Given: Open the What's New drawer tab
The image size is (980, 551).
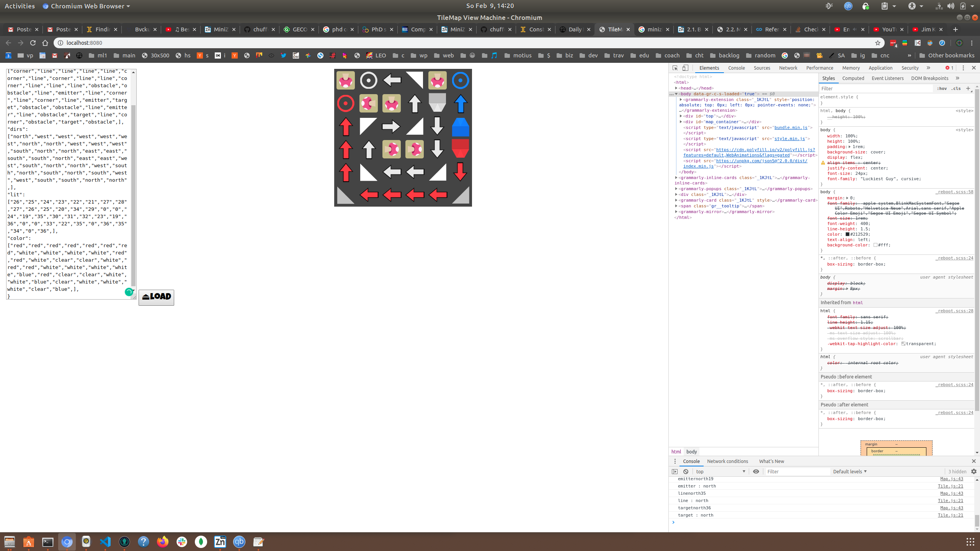Looking at the screenshot, I should tap(771, 461).
